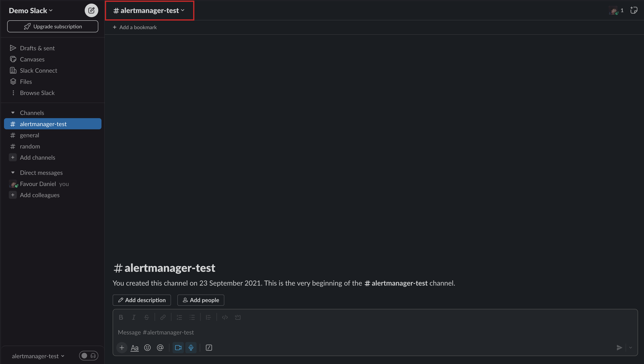Click the new message compose icon
This screenshot has height=364, width=644.
[91, 11]
